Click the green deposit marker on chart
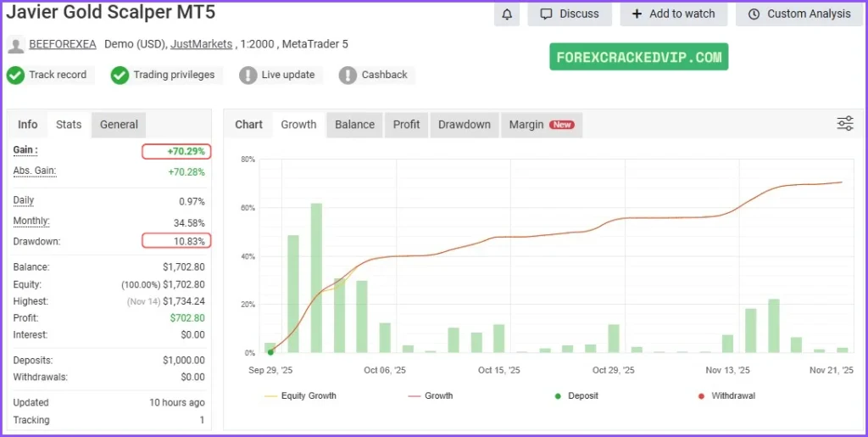 tap(270, 352)
